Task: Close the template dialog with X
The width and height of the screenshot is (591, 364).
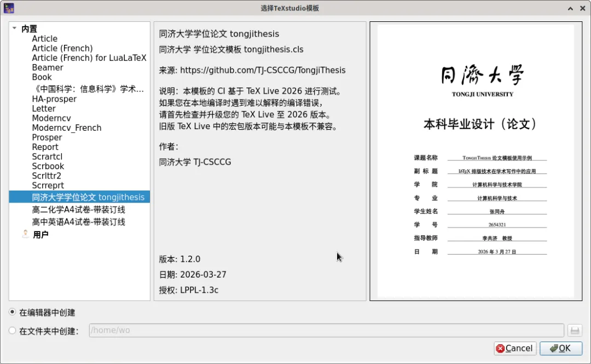Action: click(x=582, y=8)
